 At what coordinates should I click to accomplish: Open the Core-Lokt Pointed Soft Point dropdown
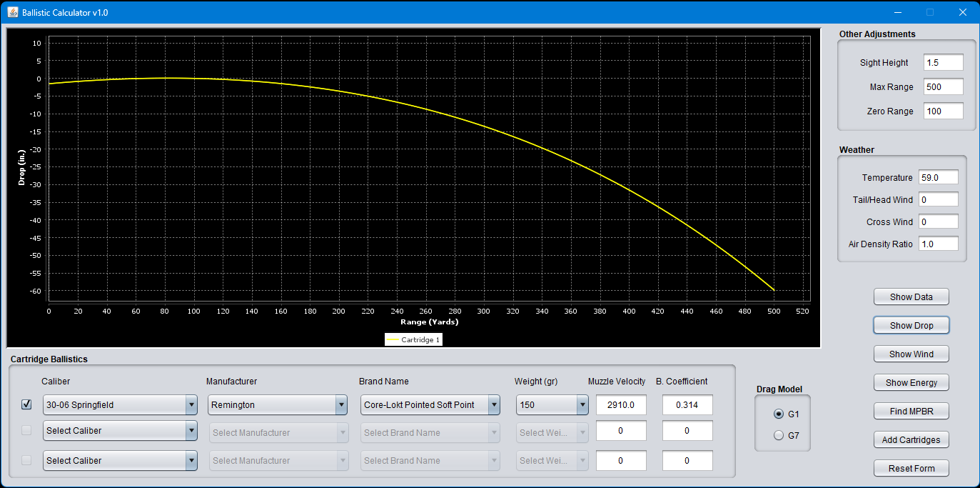click(430, 405)
